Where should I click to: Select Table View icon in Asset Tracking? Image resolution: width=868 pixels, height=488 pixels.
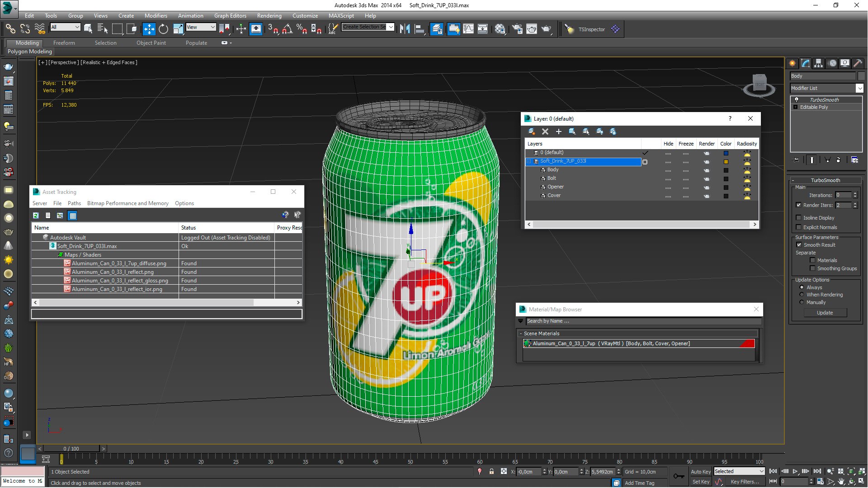tap(72, 216)
